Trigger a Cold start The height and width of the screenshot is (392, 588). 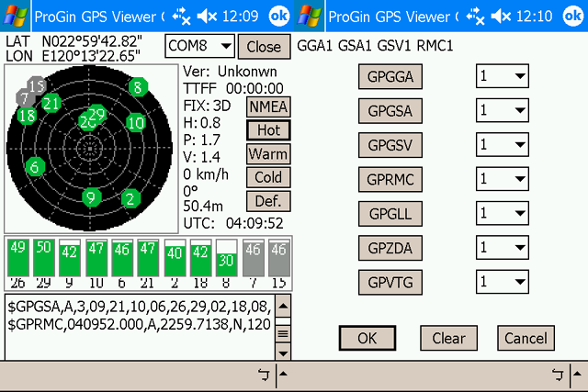pyautogui.click(x=268, y=177)
